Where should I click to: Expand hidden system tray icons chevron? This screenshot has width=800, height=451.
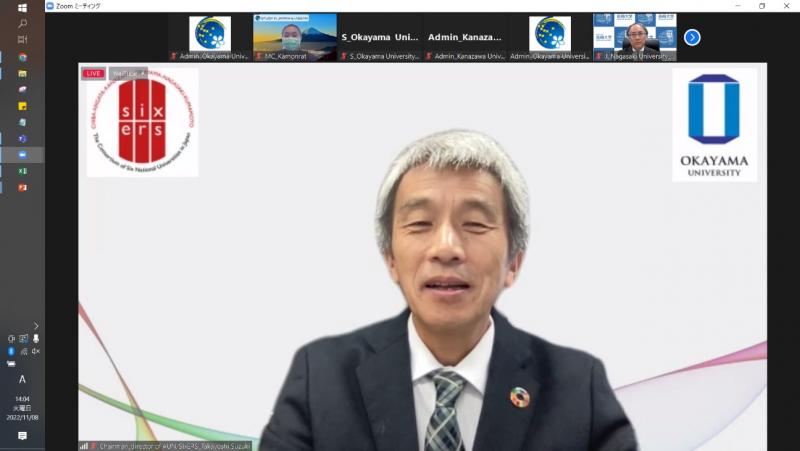click(36, 325)
